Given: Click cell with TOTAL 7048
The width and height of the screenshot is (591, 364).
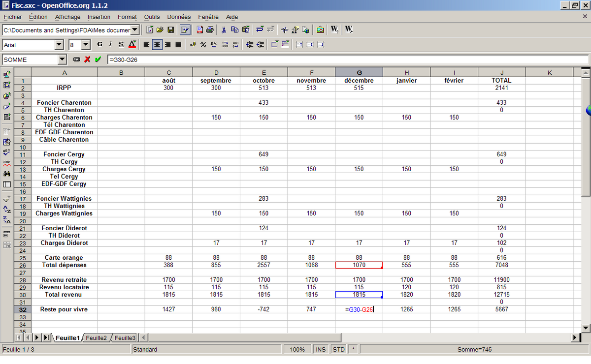Looking at the screenshot, I should point(501,265).
